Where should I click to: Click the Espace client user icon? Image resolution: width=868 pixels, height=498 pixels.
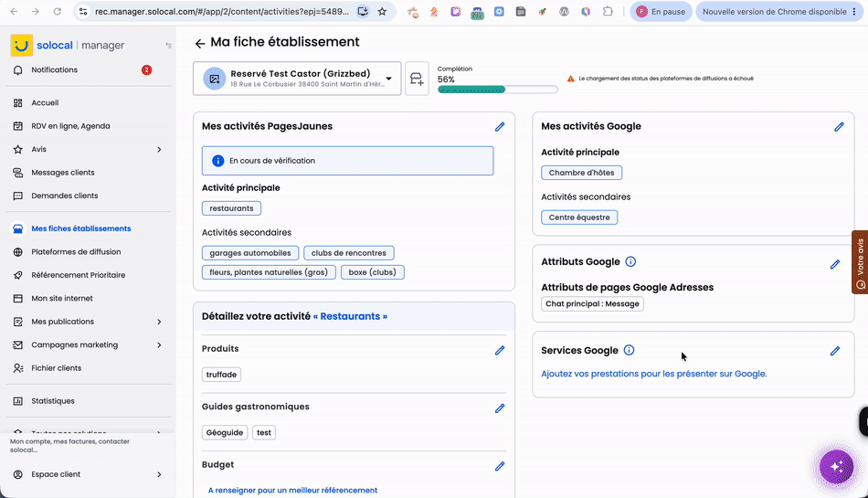pos(17,475)
